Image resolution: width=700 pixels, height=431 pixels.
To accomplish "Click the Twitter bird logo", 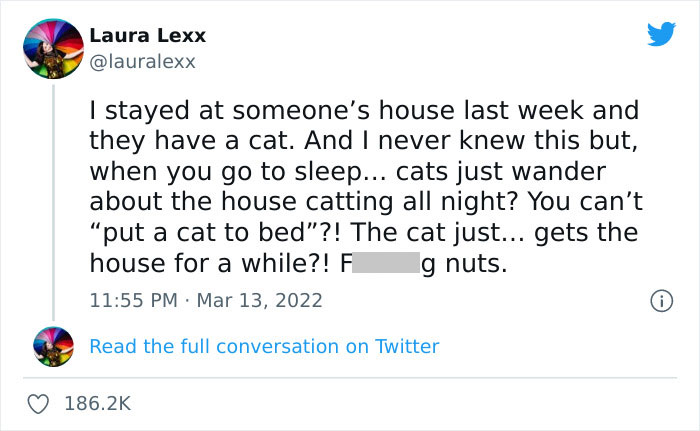I will click(661, 35).
